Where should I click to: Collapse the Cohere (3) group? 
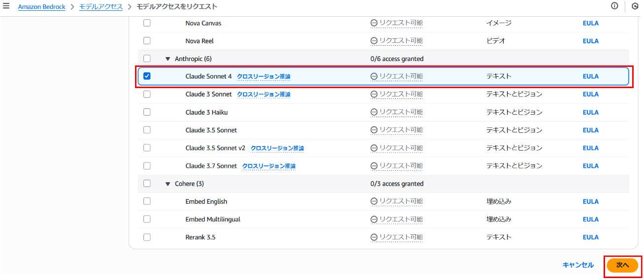point(168,184)
